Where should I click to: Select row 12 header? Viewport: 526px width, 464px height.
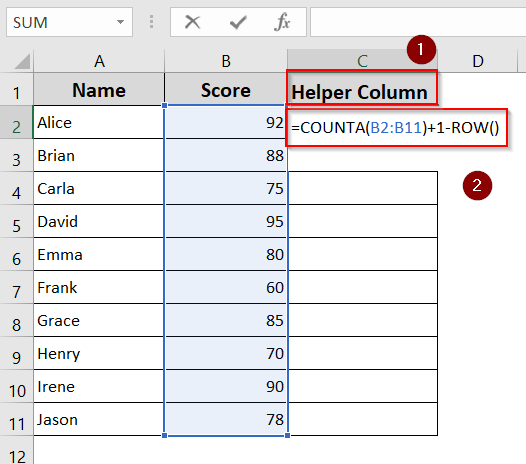[16, 451]
